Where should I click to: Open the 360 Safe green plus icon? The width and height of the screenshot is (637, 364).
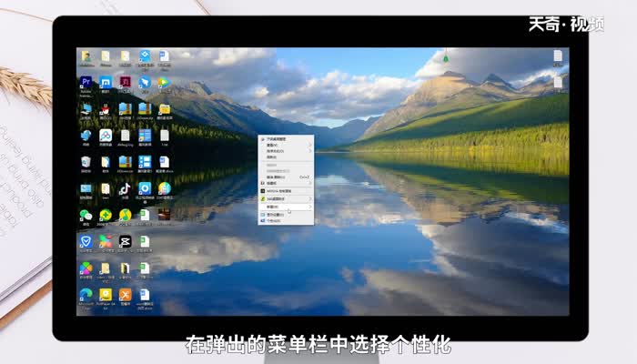tap(106, 215)
